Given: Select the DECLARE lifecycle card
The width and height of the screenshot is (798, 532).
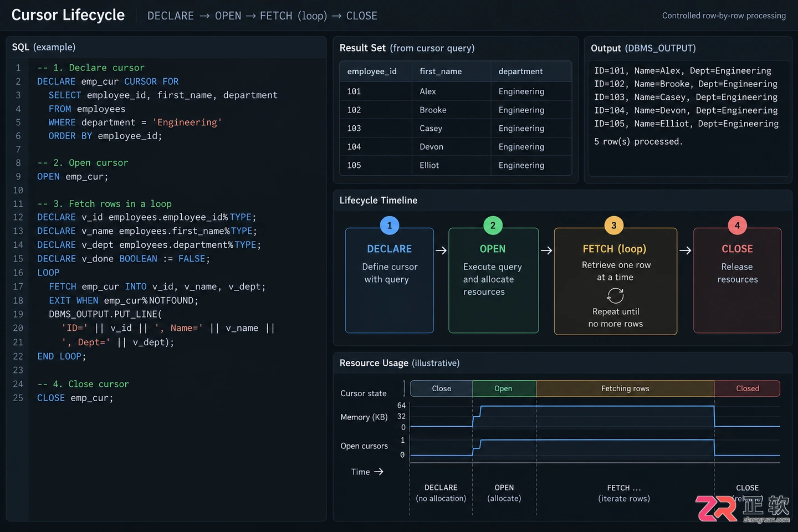Looking at the screenshot, I should pyautogui.click(x=390, y=280).
